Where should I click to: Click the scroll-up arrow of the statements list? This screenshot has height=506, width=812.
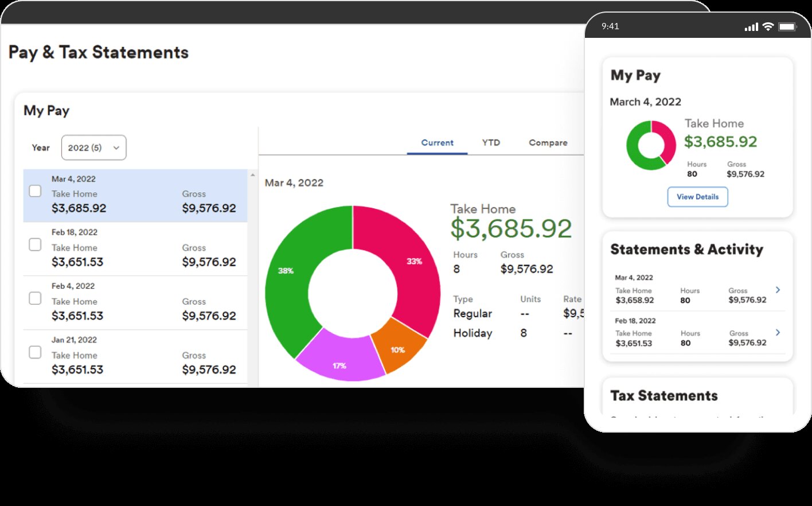pos(253,175)
